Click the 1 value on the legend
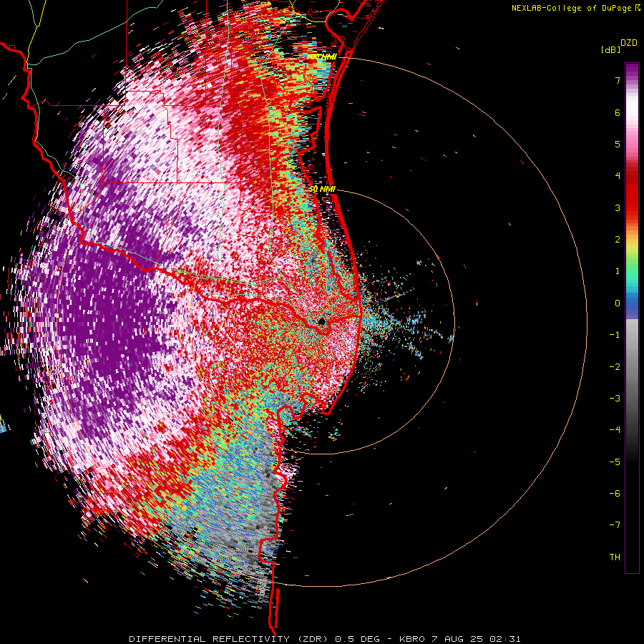This screenshot has width=644, height=644. tap(618, 271)
